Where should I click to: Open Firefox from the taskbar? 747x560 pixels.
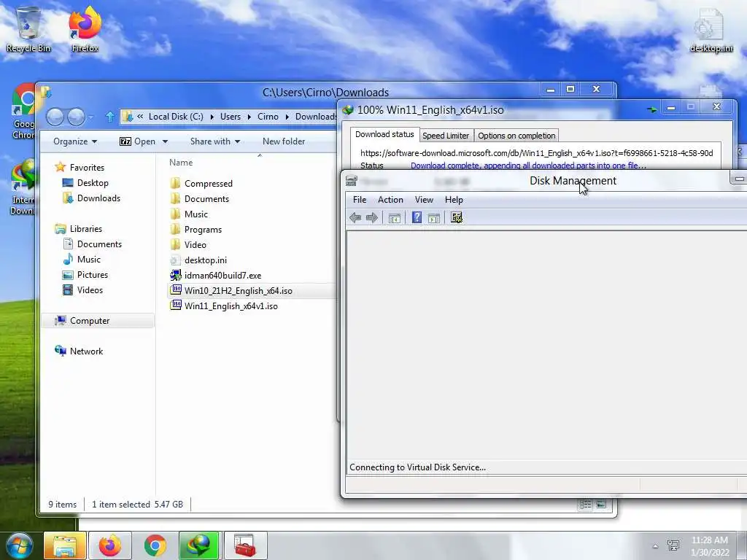(110, 545)
